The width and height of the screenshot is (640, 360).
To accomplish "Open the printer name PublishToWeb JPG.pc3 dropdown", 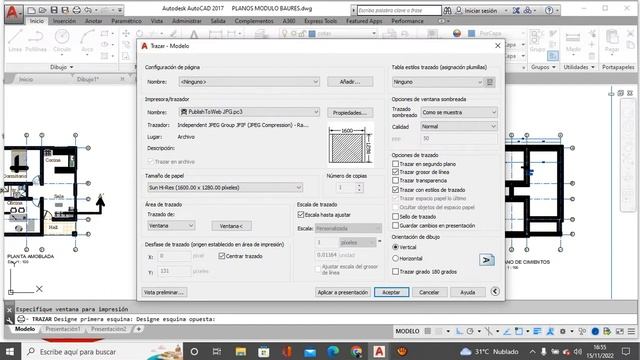I will (x=249, y=112).
